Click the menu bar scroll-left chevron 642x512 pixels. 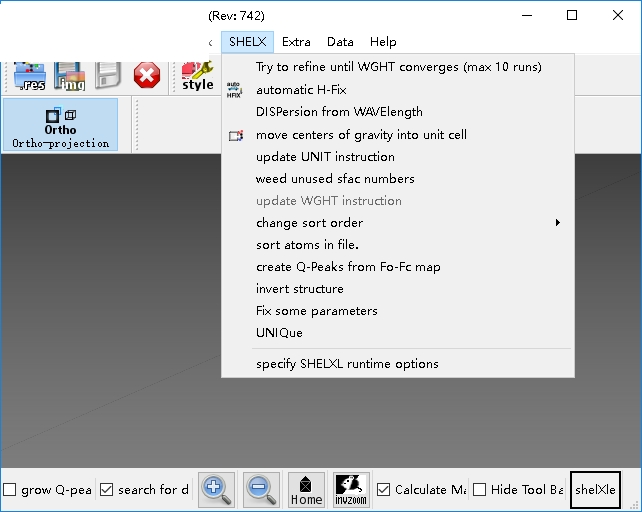(211, 43)
